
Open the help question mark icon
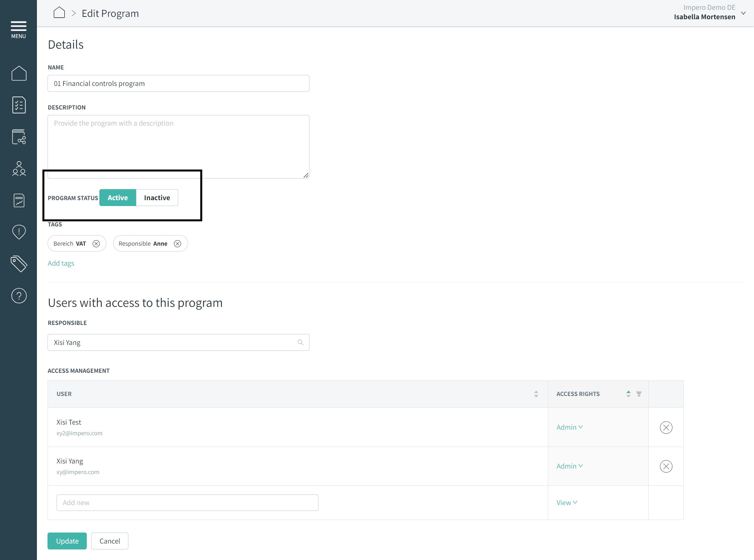pos(19,296)
